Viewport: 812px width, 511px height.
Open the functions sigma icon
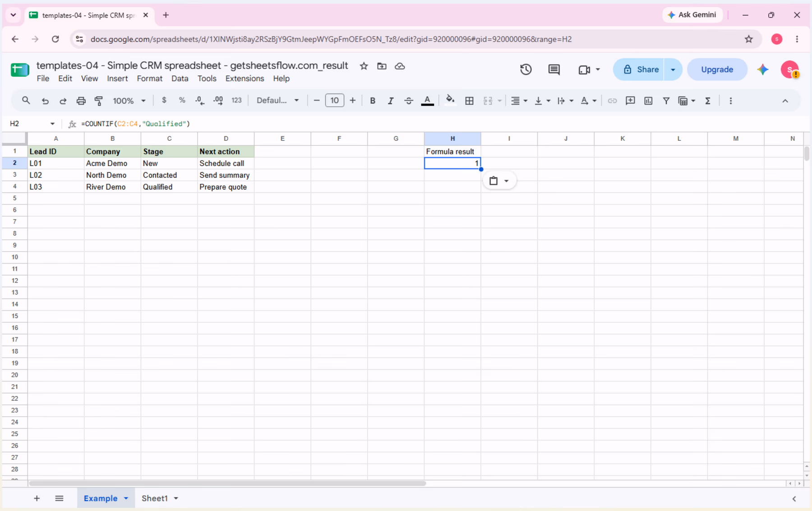pos(707,101)
